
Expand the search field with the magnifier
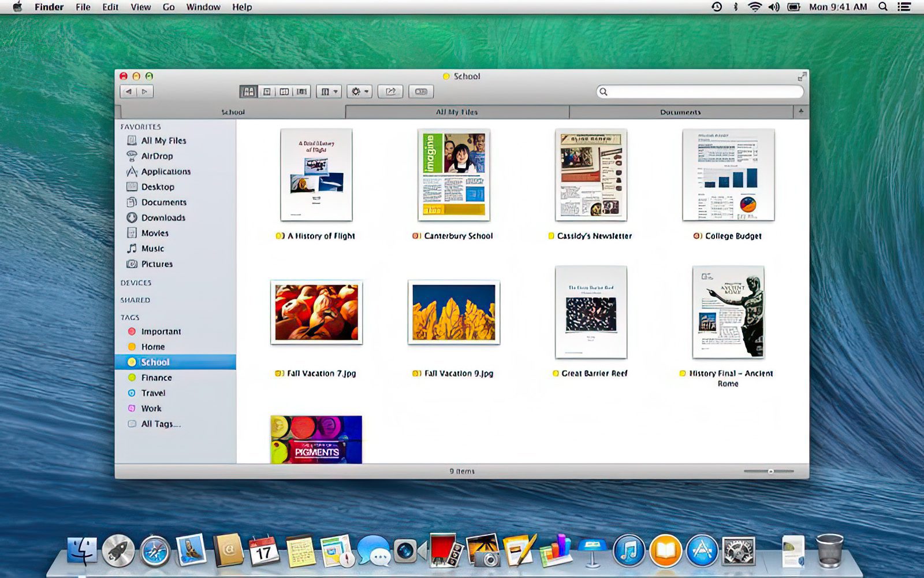point(603,91)
